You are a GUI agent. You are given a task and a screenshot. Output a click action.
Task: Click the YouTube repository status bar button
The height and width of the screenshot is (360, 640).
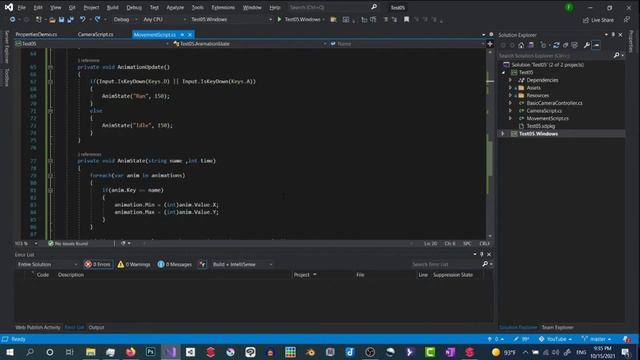[x=555, y=339]
